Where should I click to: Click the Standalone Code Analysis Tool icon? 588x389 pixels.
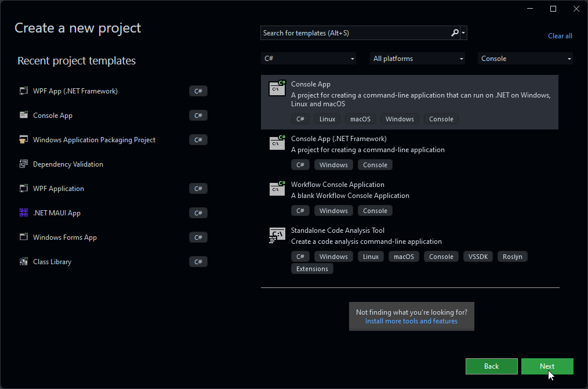pyautogui.click(x=277, y=235)
